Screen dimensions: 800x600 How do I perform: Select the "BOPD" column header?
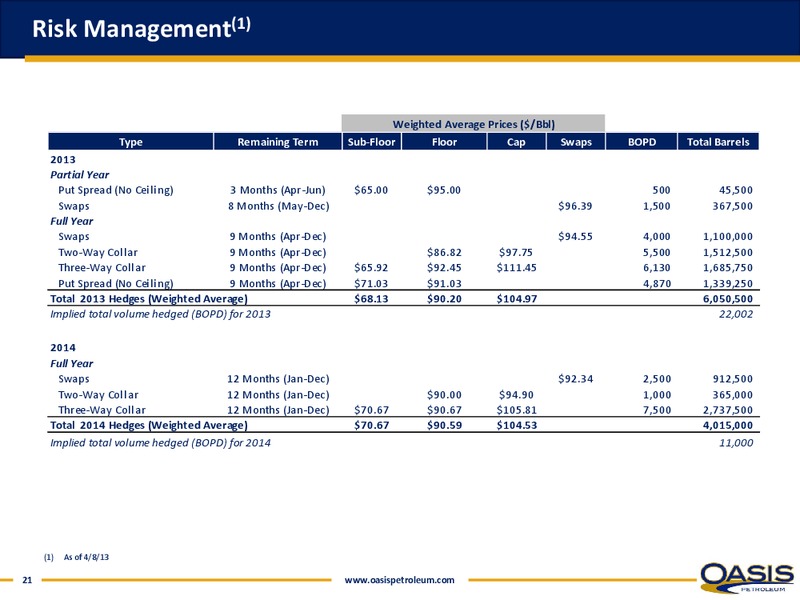point(641,142)
